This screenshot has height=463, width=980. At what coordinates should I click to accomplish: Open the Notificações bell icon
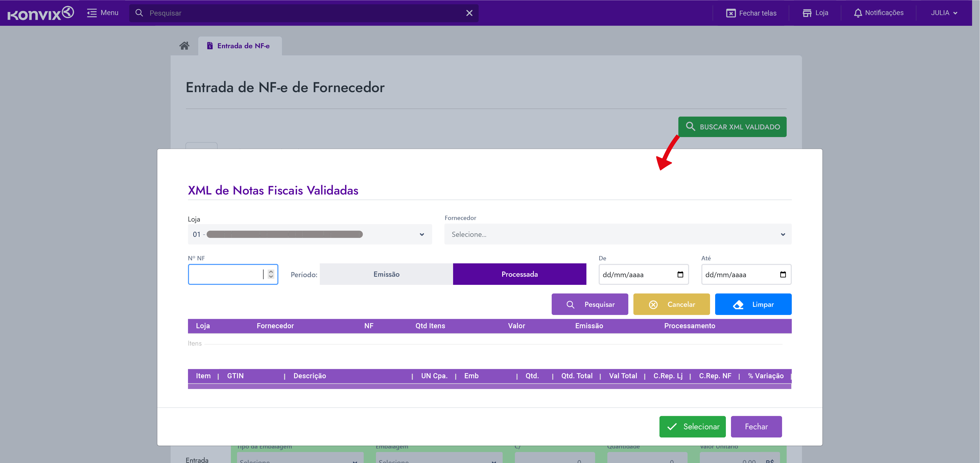[857, 13]
